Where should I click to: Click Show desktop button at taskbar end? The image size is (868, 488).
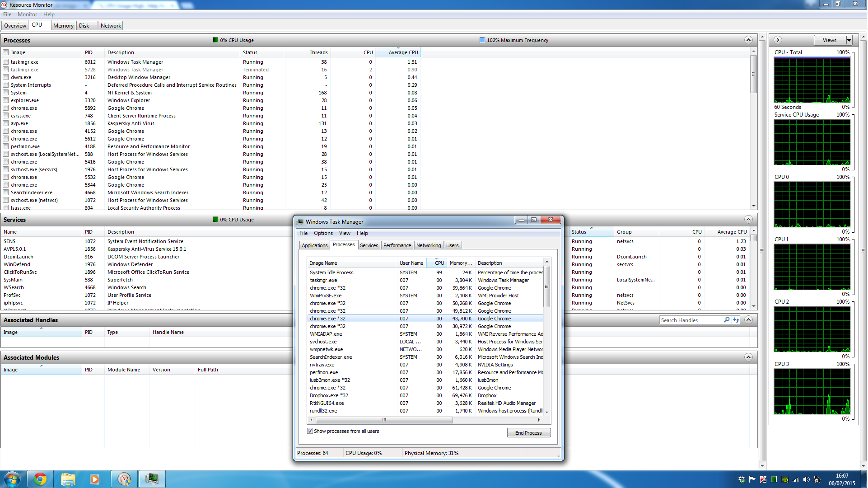(864, 479)
